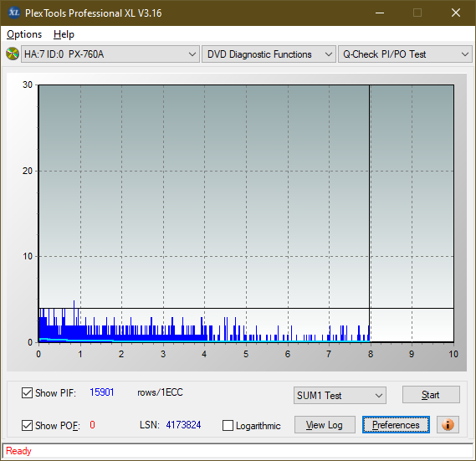The height and width of the screenshot is (461, 476).
Task: Open the Q-Check PI/PO Test dropdown
Action: 405,54
